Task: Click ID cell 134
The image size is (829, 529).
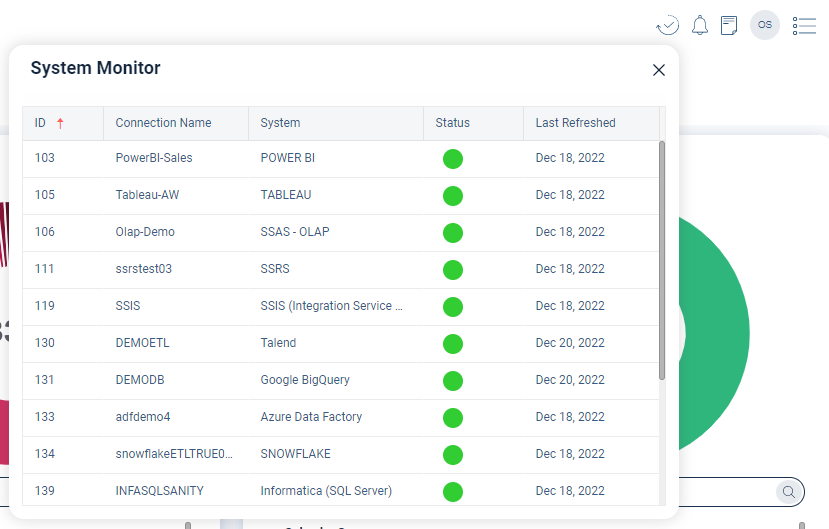Action: coord(45,453)
